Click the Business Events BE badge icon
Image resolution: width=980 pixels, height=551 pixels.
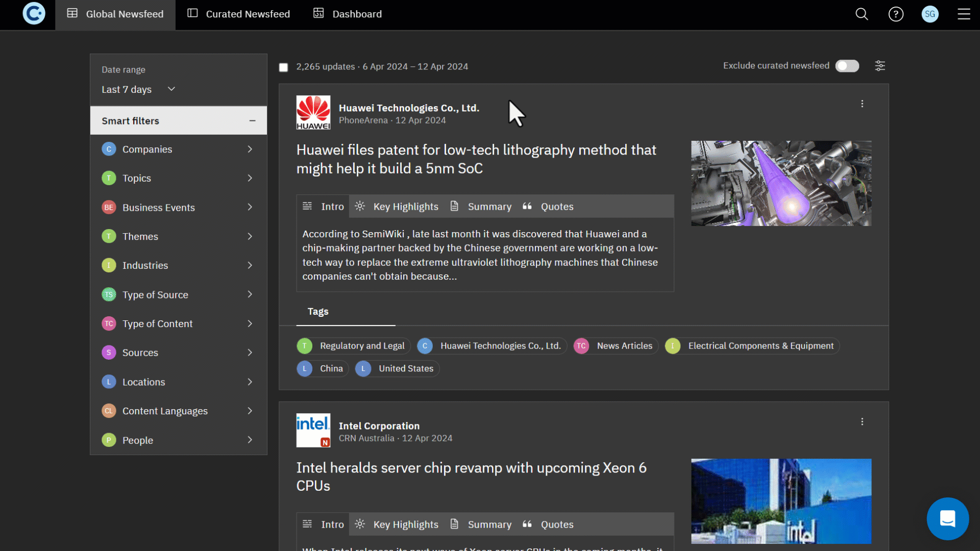pos(109,207)
